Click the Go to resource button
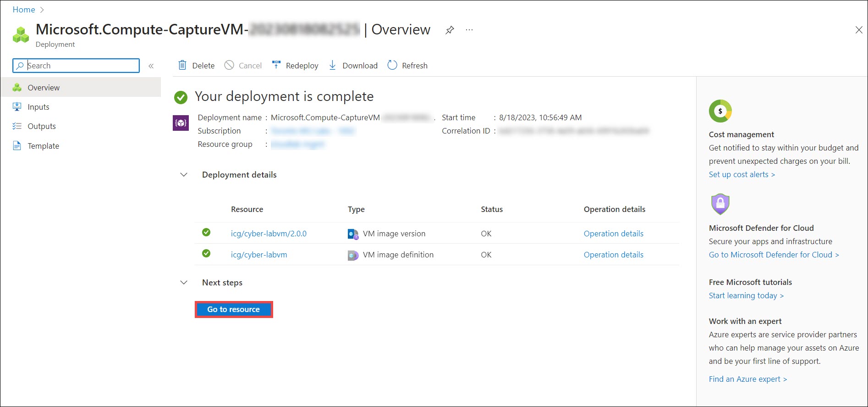 click(234, 309)
